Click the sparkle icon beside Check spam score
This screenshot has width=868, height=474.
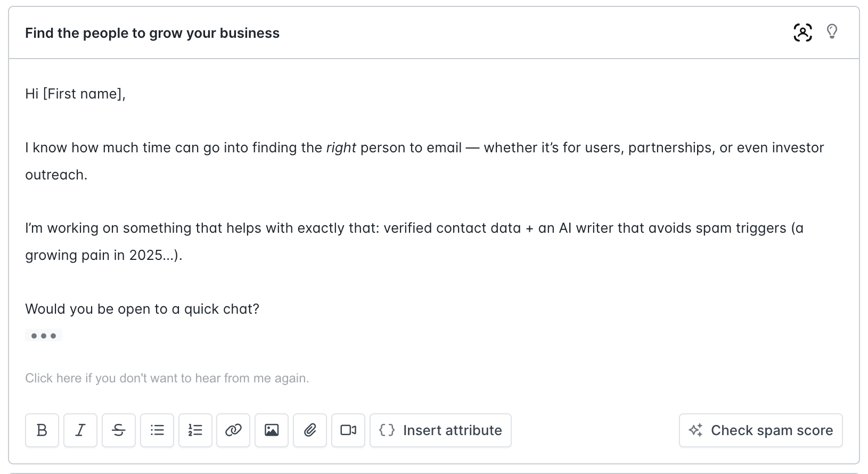696,430
